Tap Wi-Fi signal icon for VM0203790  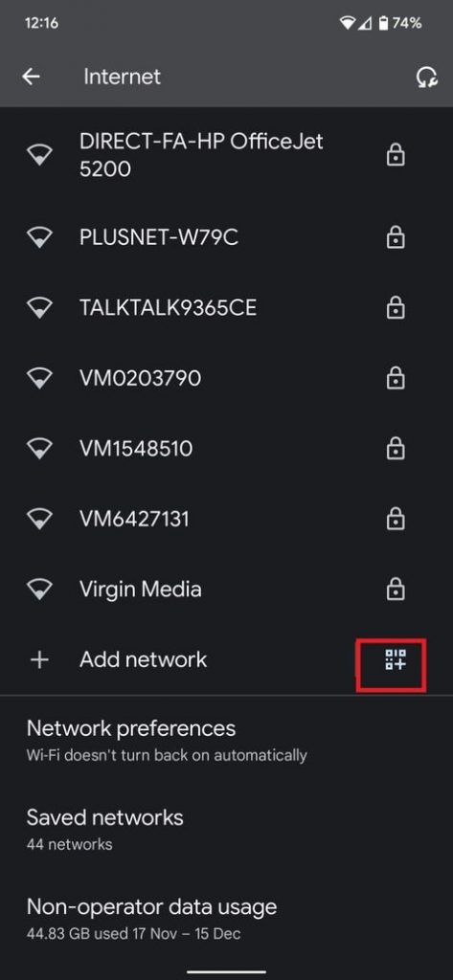pyautogui.click(x=39, y=377)
